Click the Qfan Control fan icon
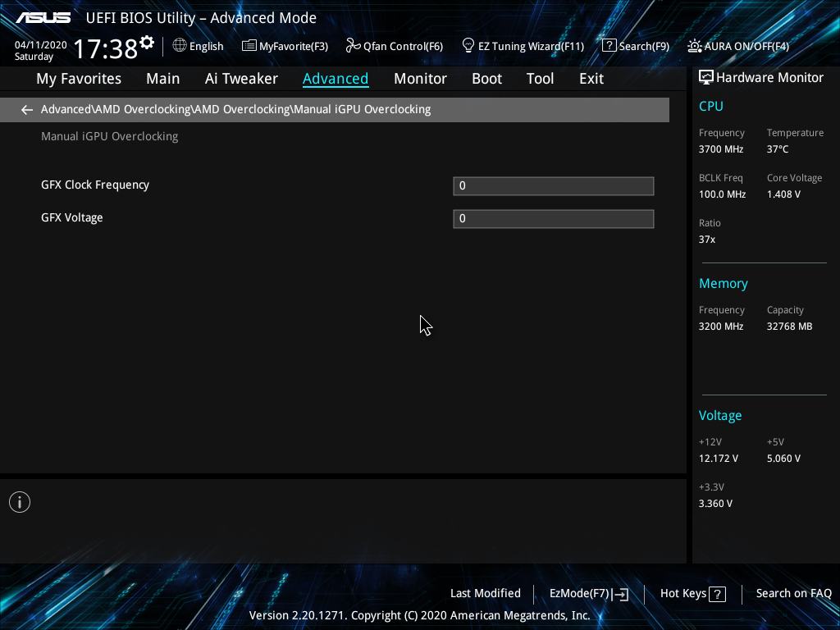840x630 pixels. (353, 46)
